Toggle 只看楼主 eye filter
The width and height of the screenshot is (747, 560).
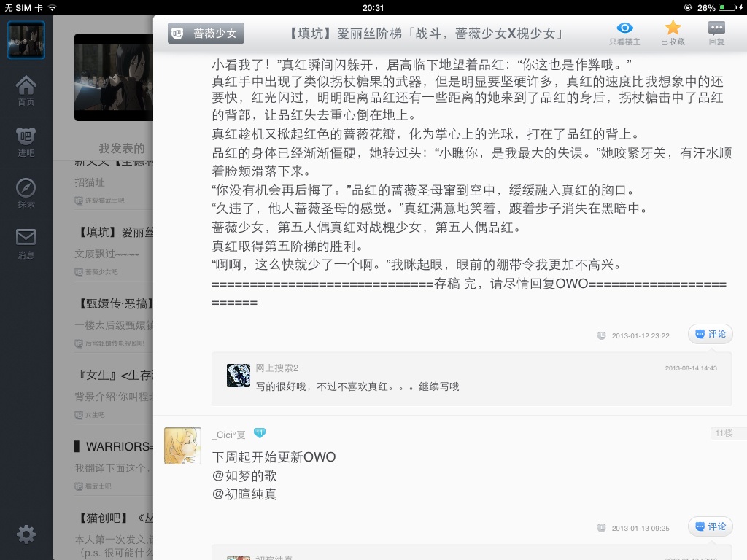[624, 34]
